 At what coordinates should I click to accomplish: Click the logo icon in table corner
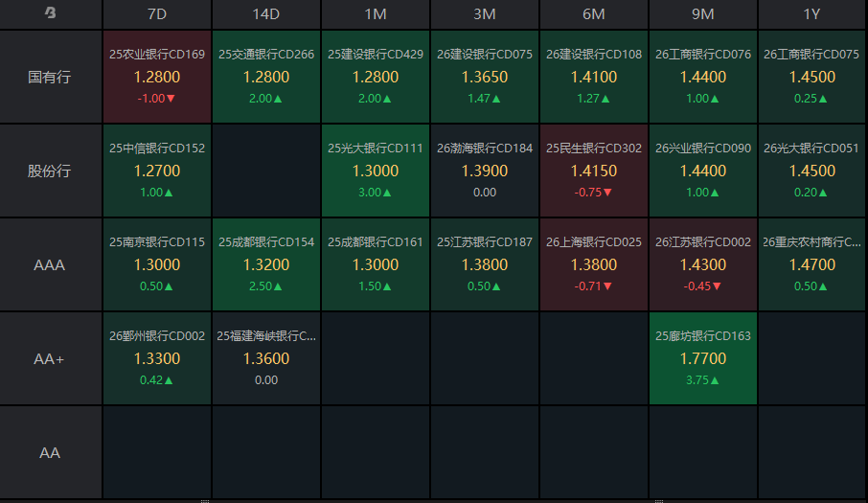(51, 12)
